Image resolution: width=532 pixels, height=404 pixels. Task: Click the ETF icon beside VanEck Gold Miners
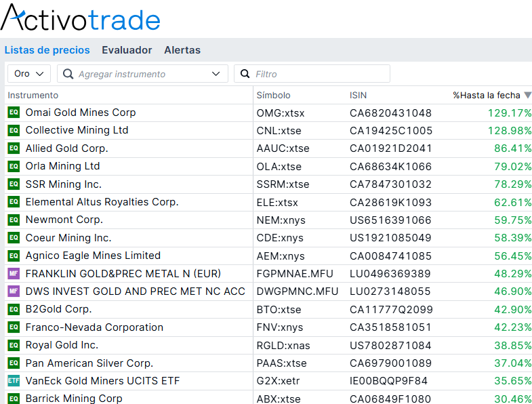coord(14,381)
